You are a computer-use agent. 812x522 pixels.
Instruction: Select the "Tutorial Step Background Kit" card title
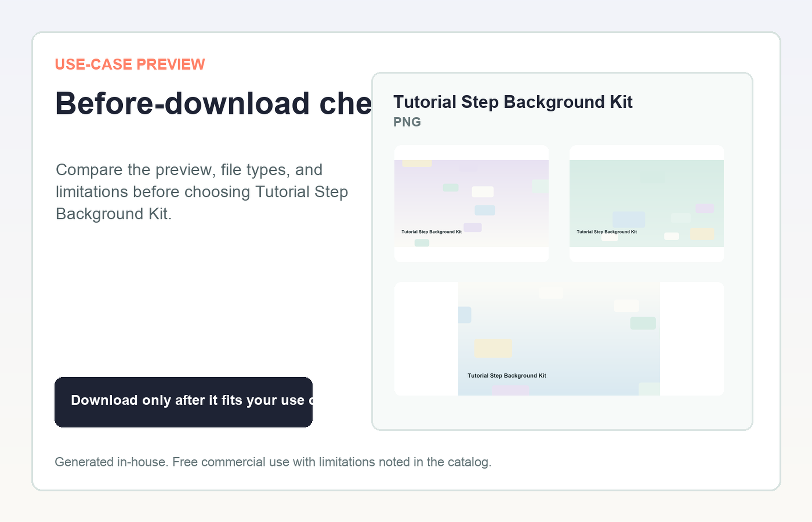(513, 102)
